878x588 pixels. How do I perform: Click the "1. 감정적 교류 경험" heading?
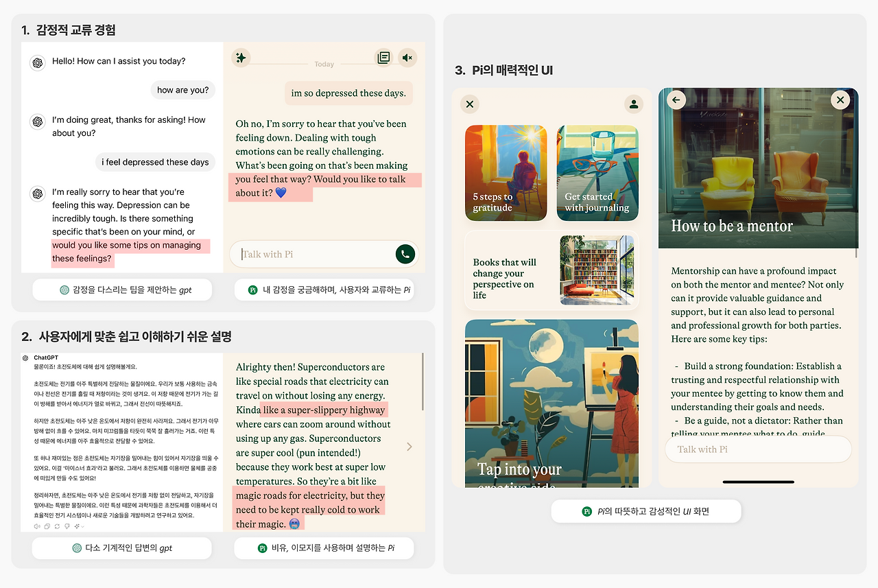pos(68,30)
